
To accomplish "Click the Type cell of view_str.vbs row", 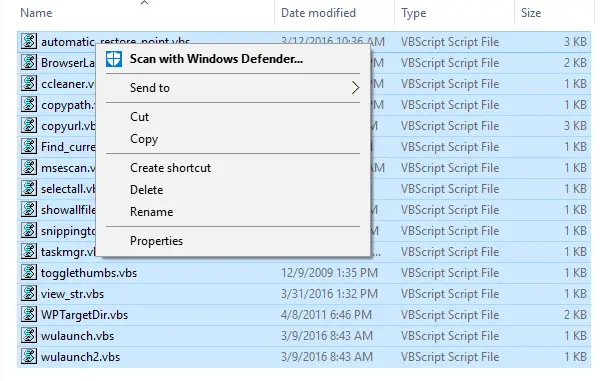I will pos(450,294).
